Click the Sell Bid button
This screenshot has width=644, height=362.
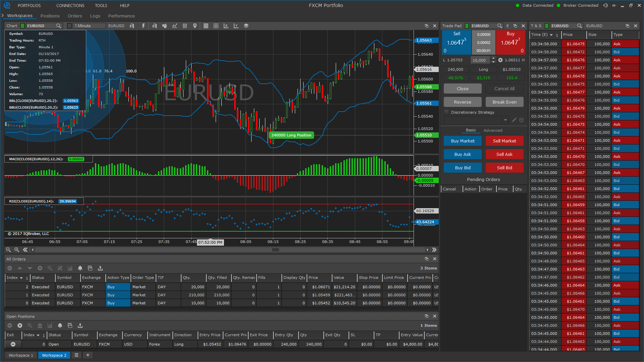tap(504, 168)
